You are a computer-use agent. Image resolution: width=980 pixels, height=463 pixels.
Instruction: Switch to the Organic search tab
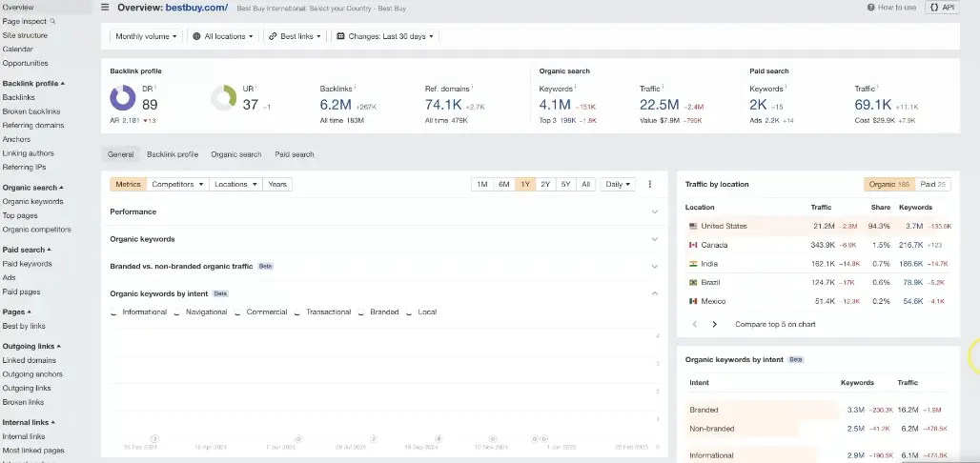(236, 154)
